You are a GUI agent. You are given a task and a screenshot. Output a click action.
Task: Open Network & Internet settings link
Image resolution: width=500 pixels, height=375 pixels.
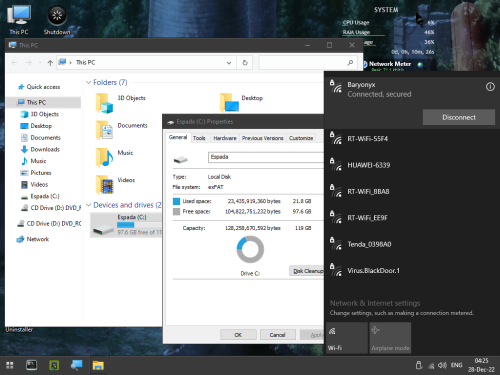[375, 303]
